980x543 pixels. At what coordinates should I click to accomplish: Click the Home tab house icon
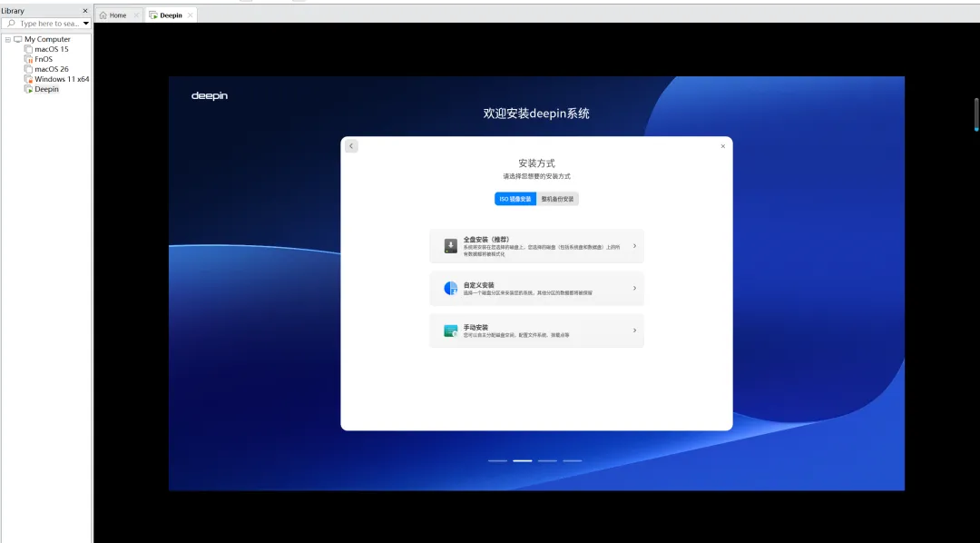pyautogui.click(x=103, y=15)
